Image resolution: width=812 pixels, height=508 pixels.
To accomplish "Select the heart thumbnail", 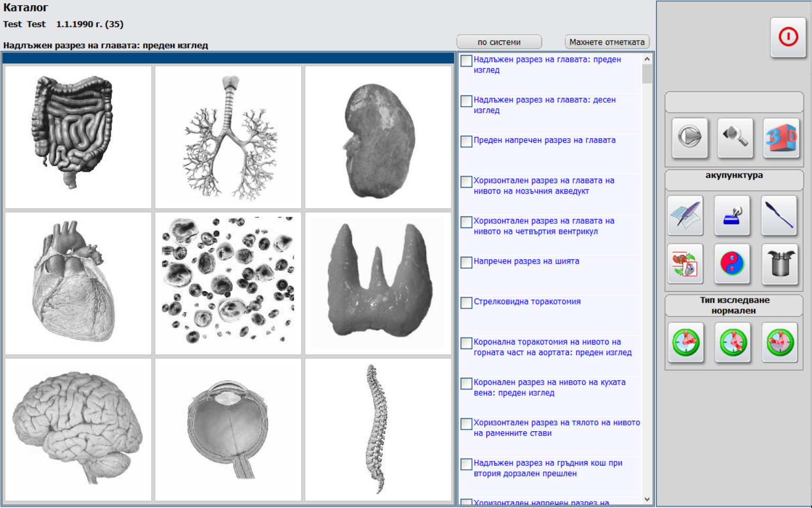I will pos(78,283).
